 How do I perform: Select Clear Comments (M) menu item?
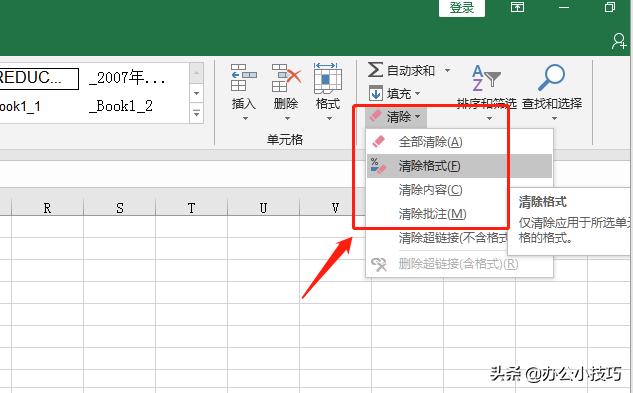(x=437, y=214)
